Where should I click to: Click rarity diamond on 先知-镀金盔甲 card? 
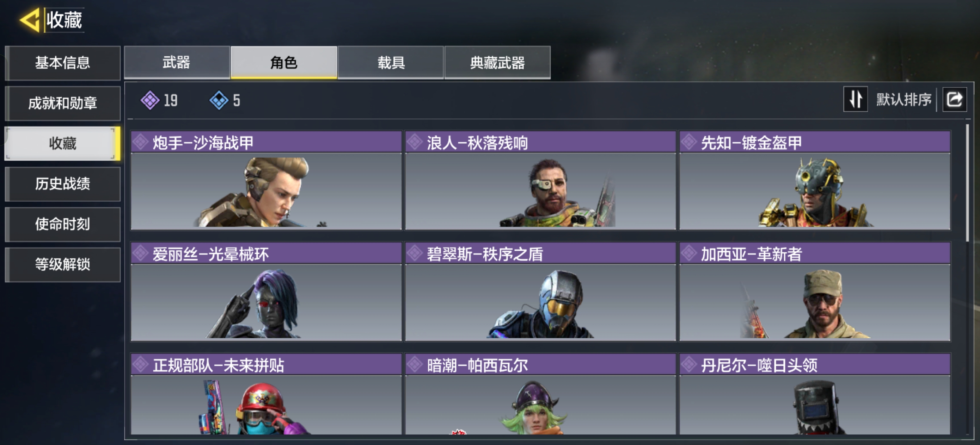pos(689,142)
